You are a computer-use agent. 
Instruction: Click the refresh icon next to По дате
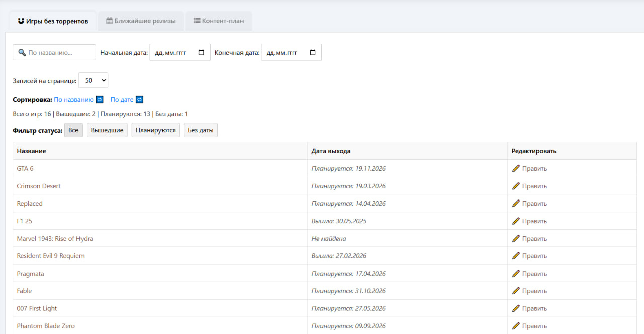point(139,100)
